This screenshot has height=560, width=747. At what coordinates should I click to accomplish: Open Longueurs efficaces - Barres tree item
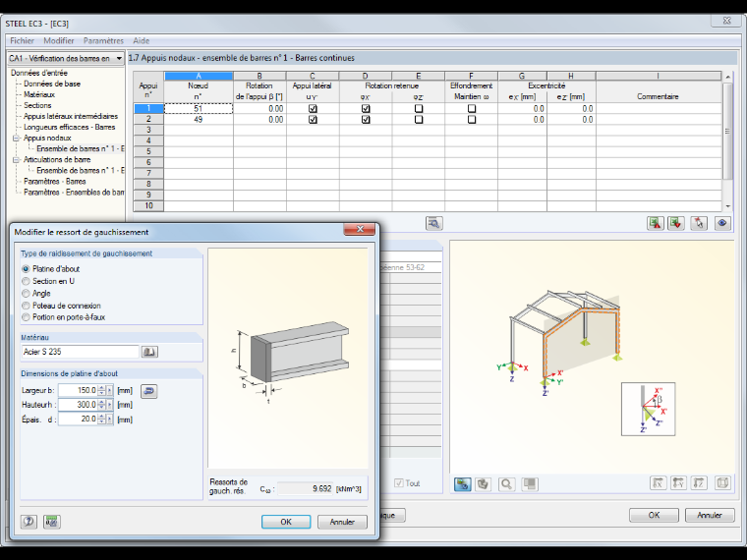pos(70,127)
